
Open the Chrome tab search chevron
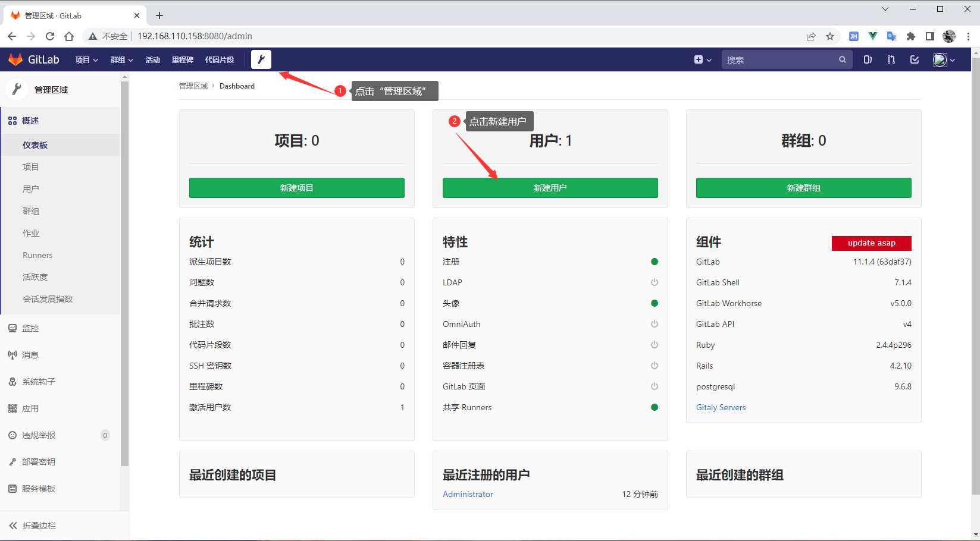(x=885, y=9)
